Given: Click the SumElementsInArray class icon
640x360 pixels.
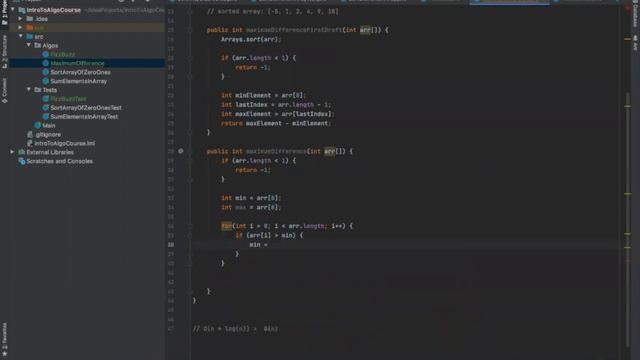Looking at the screenshot, I should (x=46, y=81).
